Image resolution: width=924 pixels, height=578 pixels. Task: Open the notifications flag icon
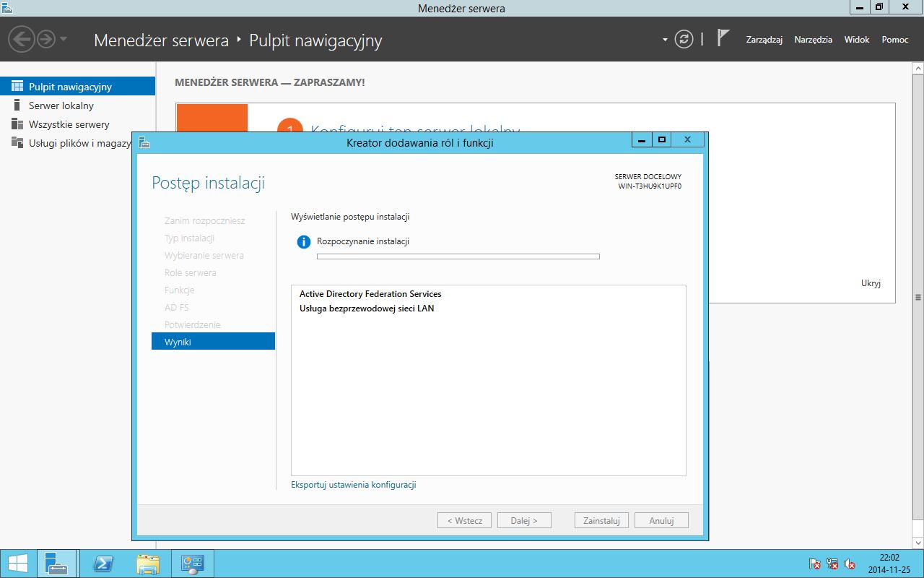tap(723, 38)
